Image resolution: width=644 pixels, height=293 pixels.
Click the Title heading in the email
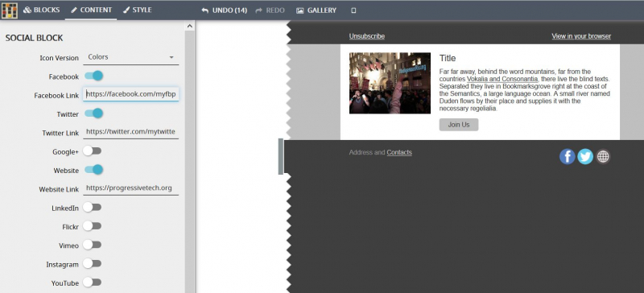click(x=448, y=58)
